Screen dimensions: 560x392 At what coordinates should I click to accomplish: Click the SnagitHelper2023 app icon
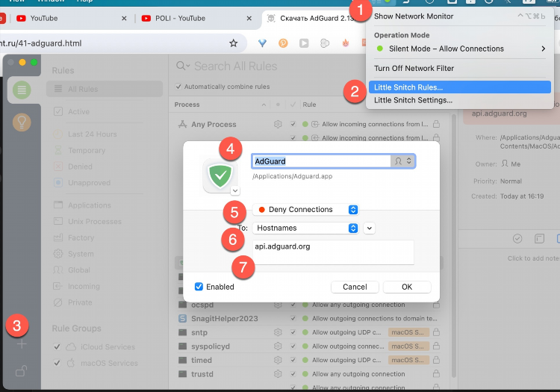pyautogui.click(x=182, y=319)
